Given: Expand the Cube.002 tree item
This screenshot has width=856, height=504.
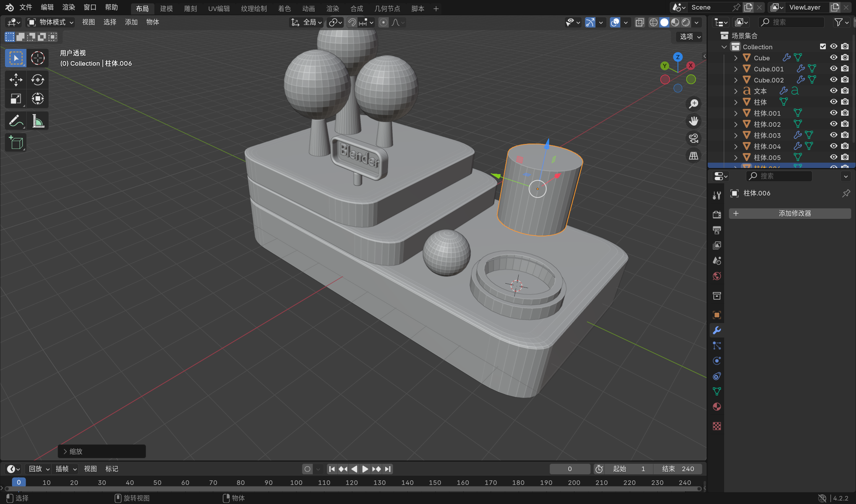Looking at the screenshot, I should [x=736, y=80].
